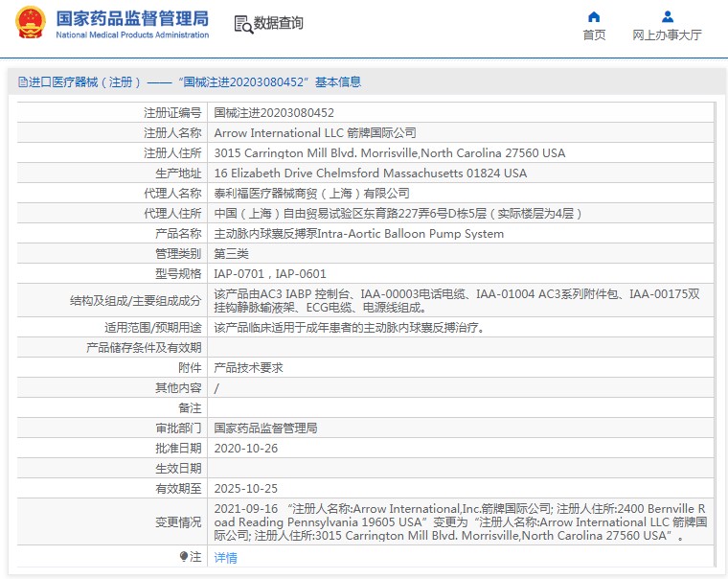Select model spec IAP-0701，IAP-0601

click(270, 274)
